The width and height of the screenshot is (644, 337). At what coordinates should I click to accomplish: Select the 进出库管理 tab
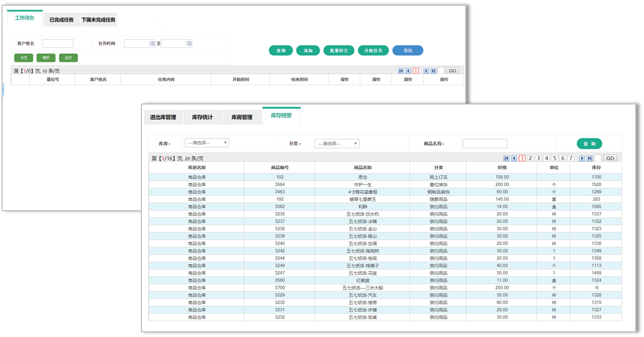[x=163, y=118]
